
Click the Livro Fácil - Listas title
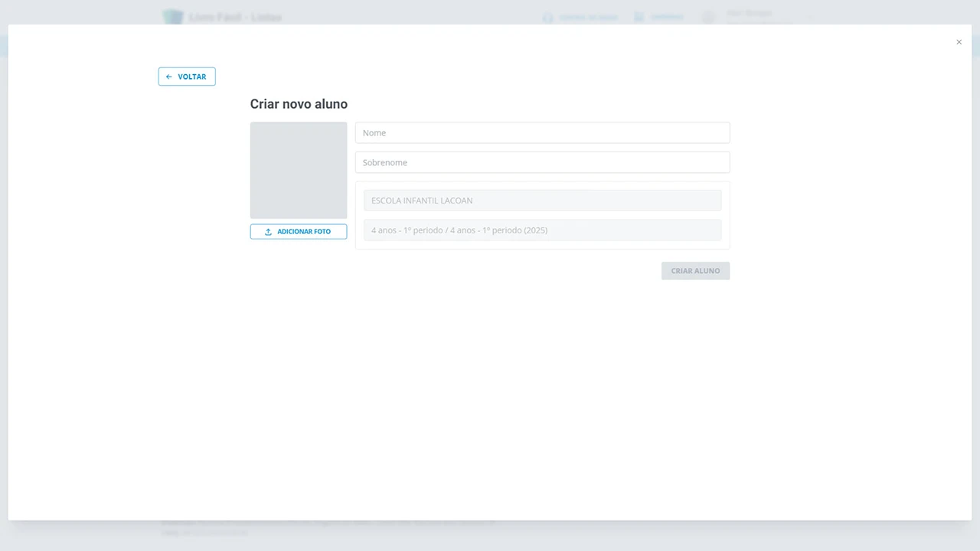(x=235, y=17)
